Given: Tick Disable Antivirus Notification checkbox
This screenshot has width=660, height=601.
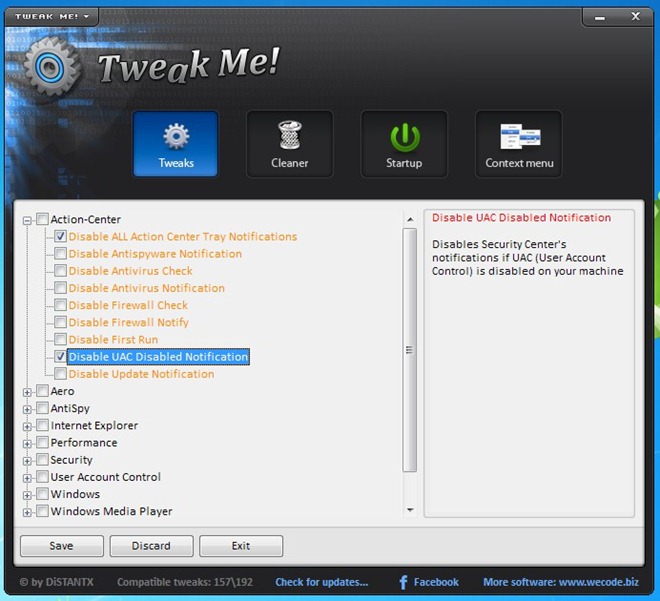Looking at the screenshot, I should [x=60, y=288].
